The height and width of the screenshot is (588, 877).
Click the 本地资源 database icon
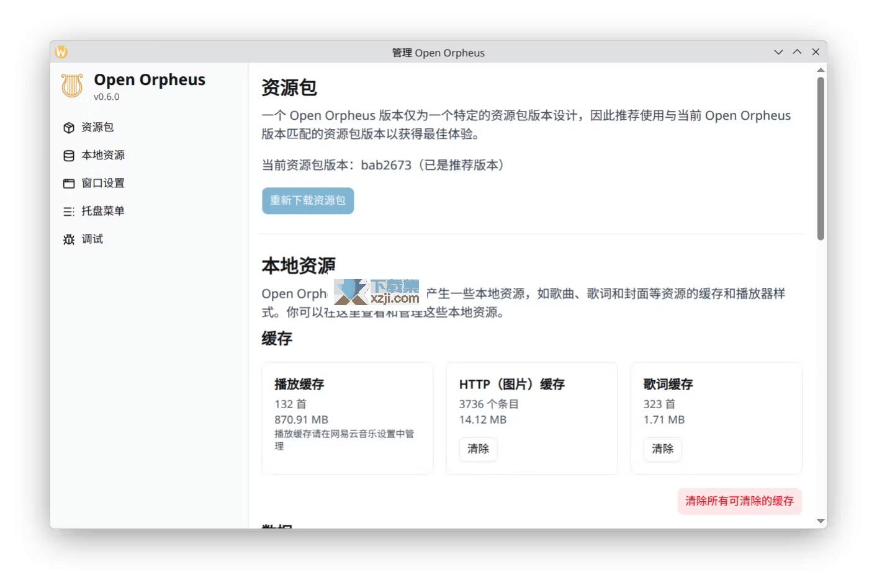pos(69,156)
